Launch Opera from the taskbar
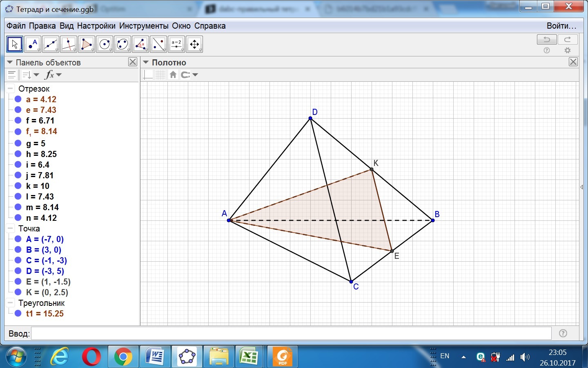 coord(91,357)
